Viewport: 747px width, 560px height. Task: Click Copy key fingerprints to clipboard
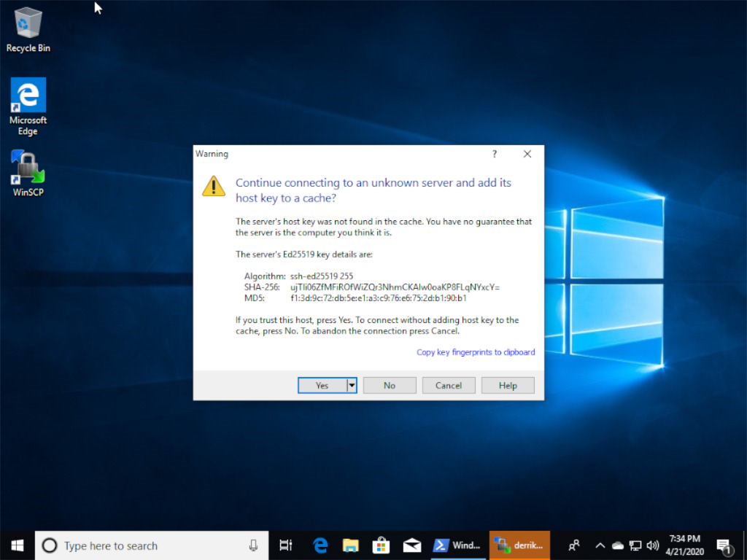476,352
